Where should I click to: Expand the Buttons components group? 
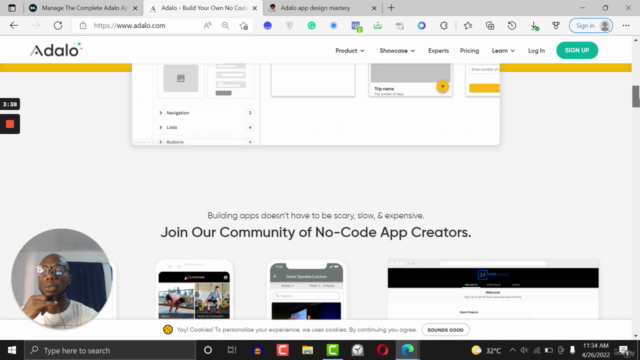[x=206, y=142]
